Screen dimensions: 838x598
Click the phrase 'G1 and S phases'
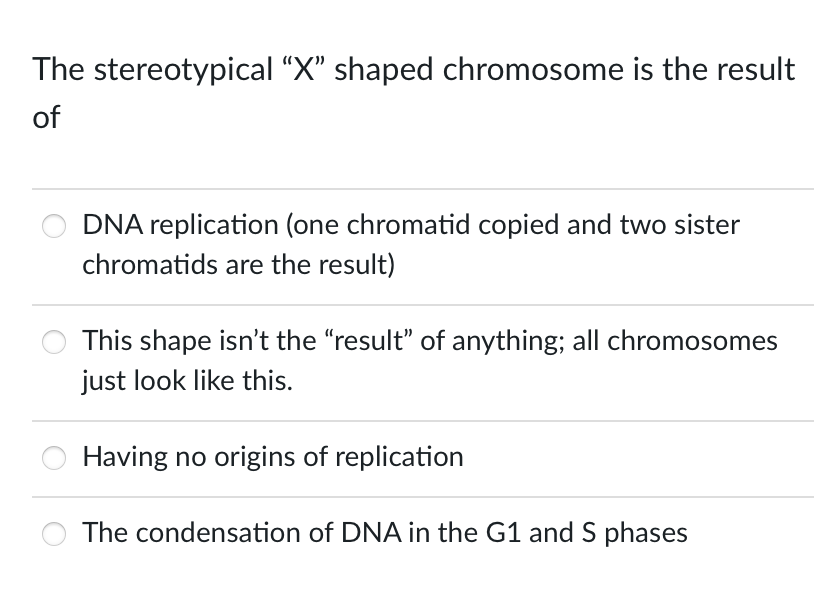585,533
